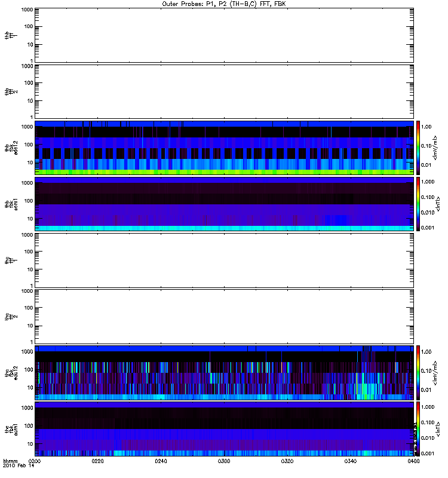Click the '1000' y-axis tick label of thb fff 1

click(x=27, y=10)
